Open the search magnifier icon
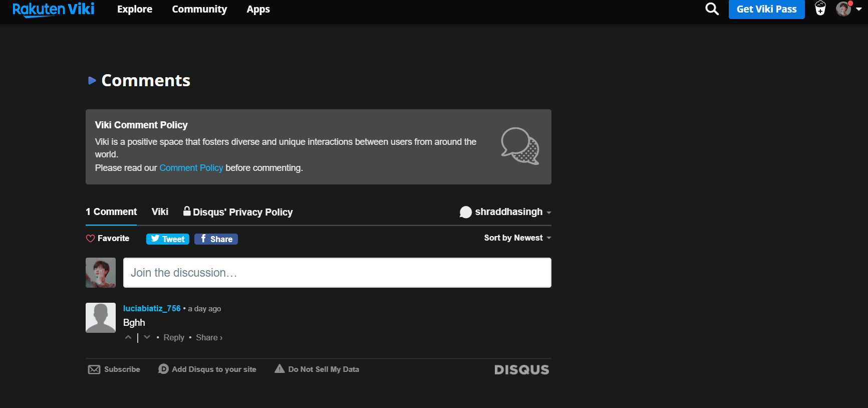This screenshot has width=868, height=408. pos(712,9)
